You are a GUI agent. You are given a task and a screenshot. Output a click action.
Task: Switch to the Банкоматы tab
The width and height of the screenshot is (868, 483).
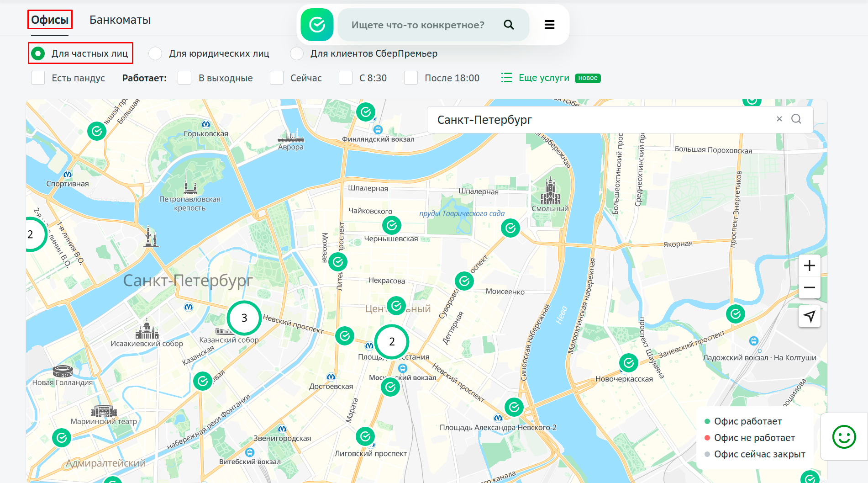click(120, 20)
